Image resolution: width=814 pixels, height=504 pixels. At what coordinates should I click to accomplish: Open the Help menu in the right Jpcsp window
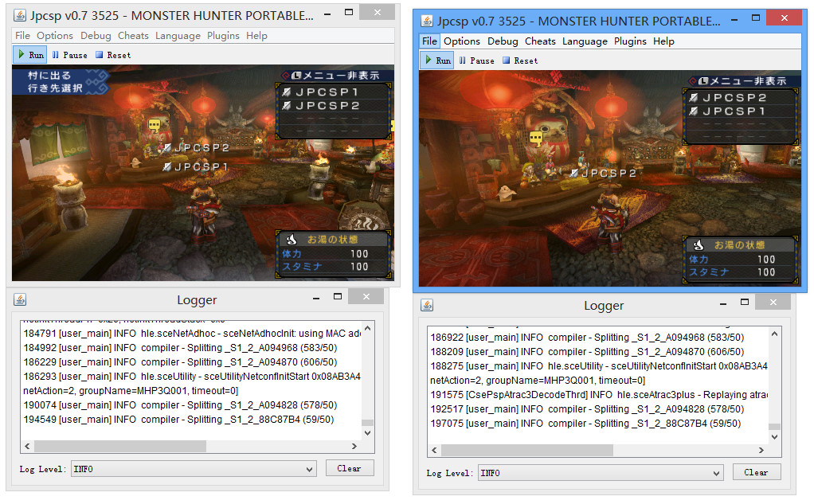(663, 41)
